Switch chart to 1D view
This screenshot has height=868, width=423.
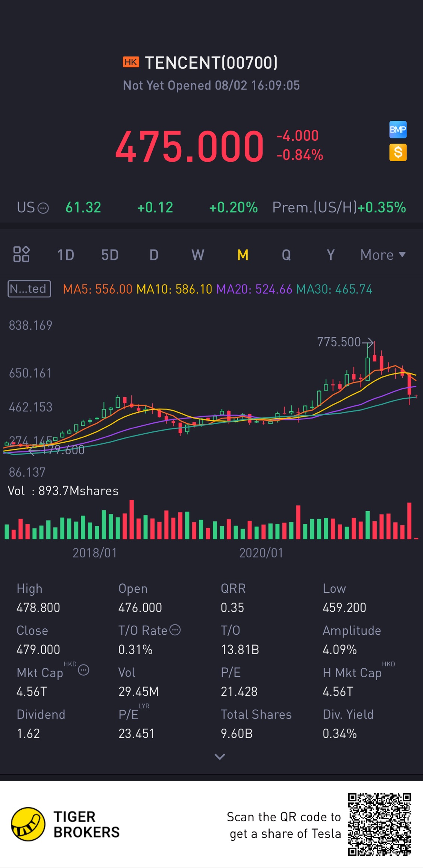[x=66, y=255]
